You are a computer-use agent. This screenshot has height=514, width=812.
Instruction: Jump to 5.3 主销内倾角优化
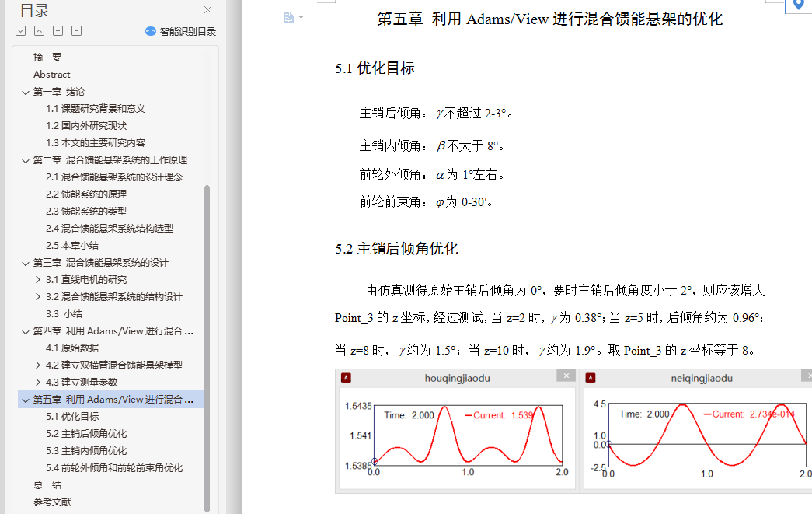pyautogui.click(x=86, y=451)
